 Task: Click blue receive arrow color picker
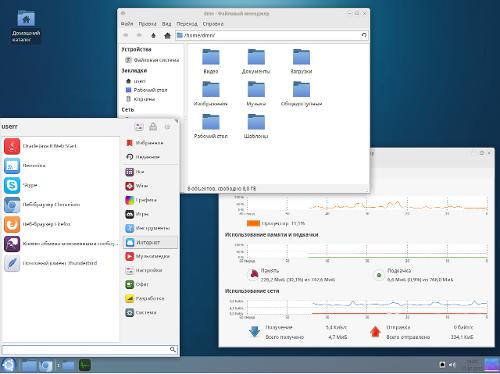254,331
